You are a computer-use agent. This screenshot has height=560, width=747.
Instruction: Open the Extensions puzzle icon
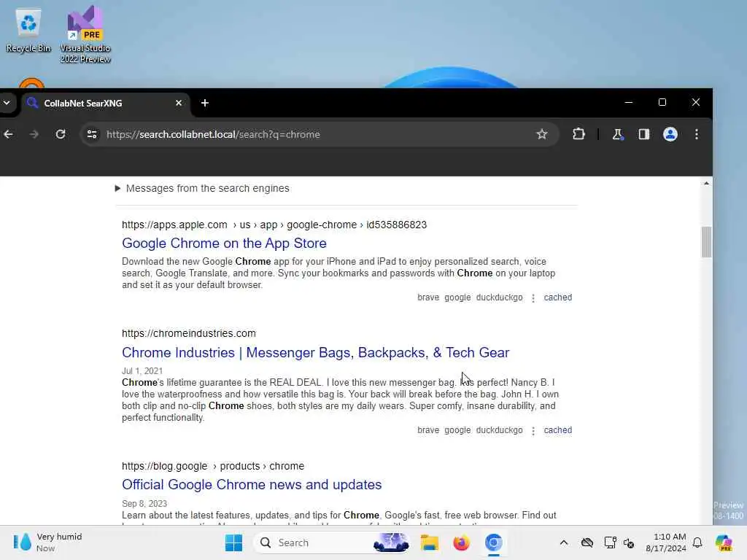578,134
